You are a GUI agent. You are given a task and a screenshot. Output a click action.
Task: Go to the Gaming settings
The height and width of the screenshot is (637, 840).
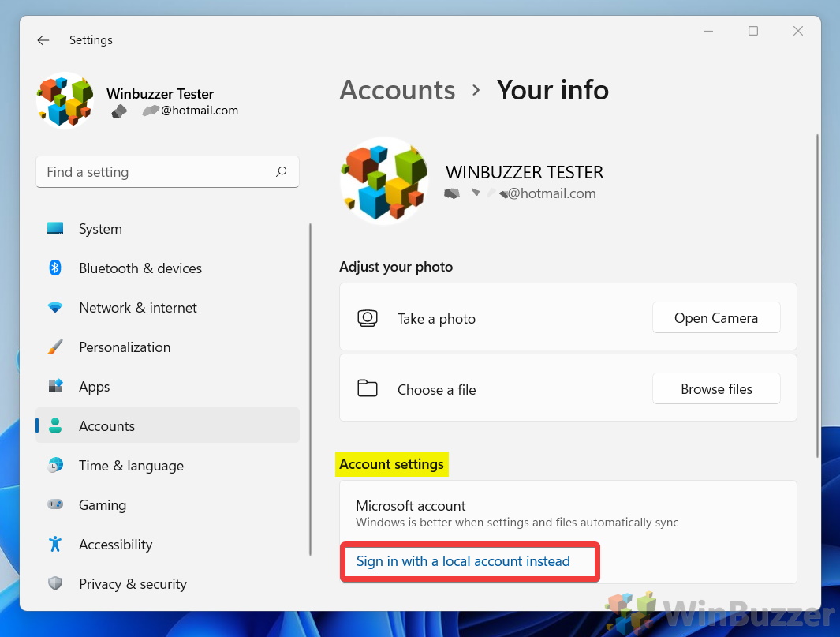[x=167, y=505]
